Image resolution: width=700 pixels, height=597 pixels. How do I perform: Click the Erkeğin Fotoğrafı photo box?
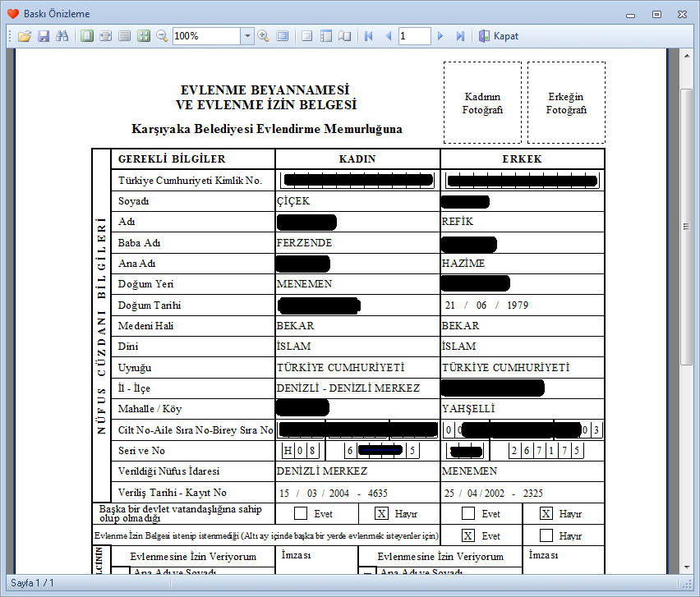tap(567, 103)
